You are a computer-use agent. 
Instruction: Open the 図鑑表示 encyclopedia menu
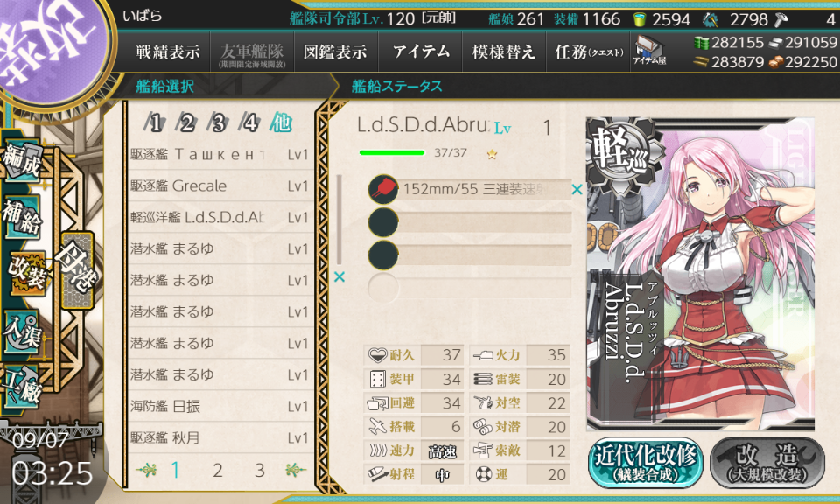click(x=335, y=52)
